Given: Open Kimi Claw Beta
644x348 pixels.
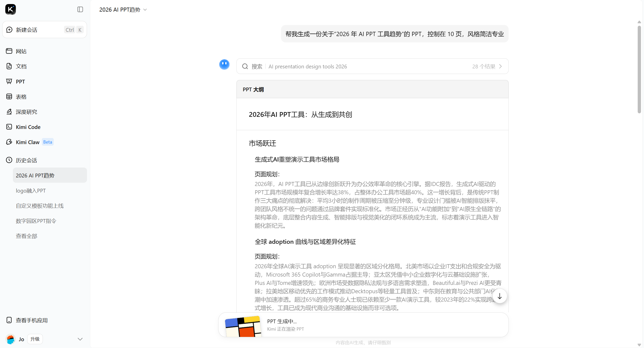Looking at the screenshot, I should click(28, 142).
